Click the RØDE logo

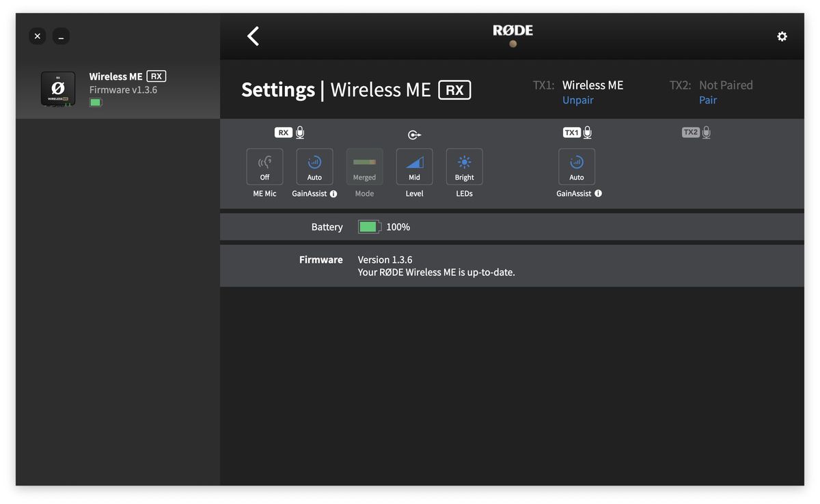pyautogui.click(x=512, y=31)
